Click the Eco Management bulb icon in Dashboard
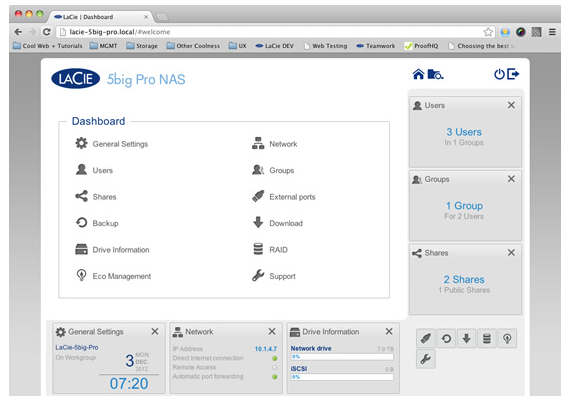 coord(81,275)
